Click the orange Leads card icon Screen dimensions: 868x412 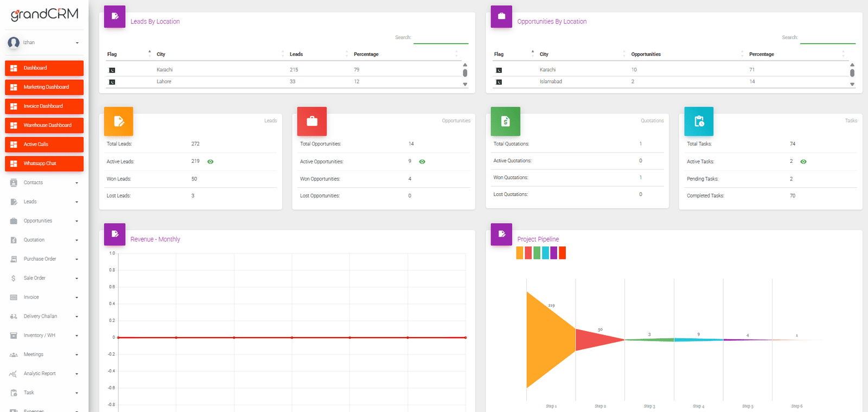118,121
